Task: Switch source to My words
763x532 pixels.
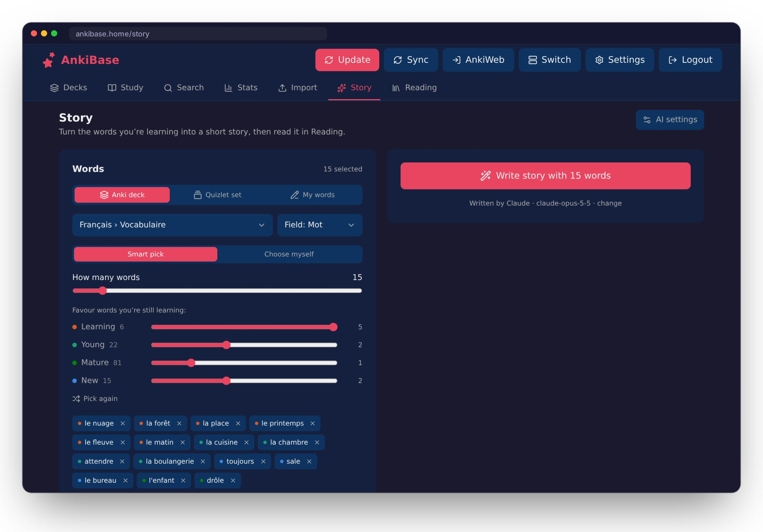Action: [312, 195]
